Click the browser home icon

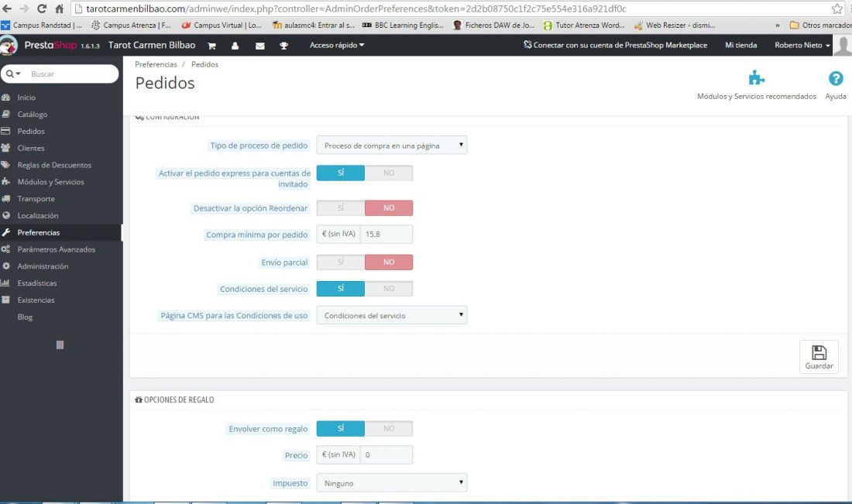[59, 9]
